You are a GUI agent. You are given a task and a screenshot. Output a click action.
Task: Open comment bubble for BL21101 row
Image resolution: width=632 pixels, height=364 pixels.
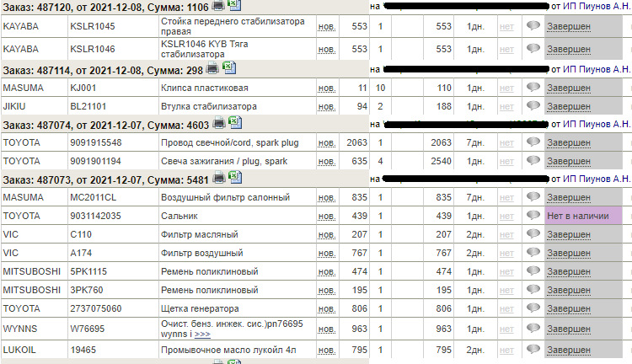tap(533, 105)
